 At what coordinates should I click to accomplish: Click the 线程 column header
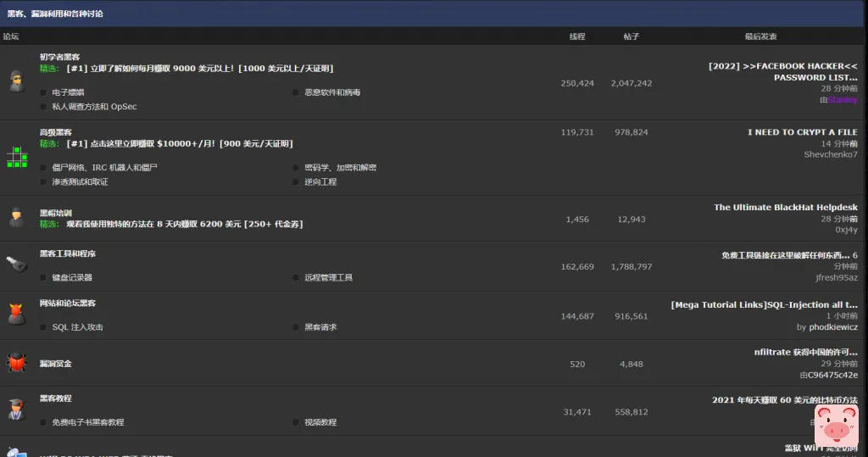point(577,36)
